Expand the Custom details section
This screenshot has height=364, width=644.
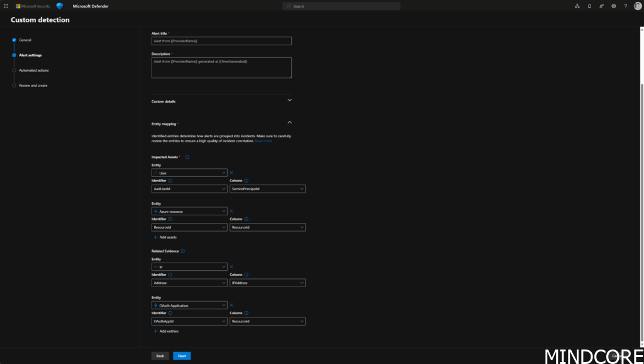click(x=289, y=100)
